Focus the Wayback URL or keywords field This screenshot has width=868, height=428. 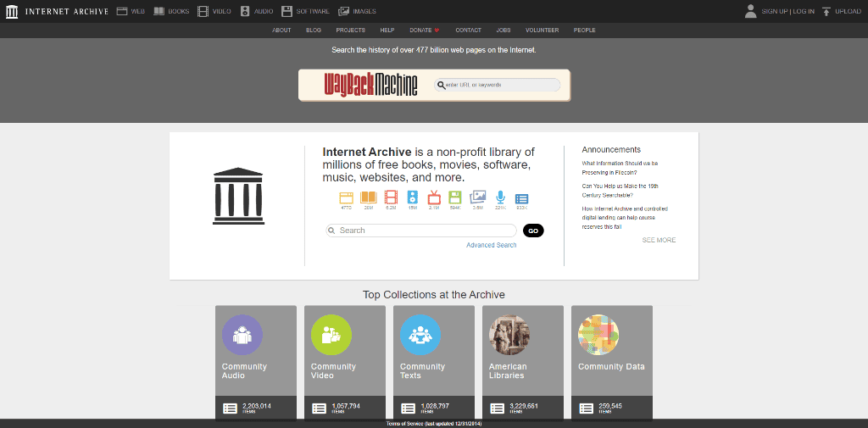click(497, 85)
